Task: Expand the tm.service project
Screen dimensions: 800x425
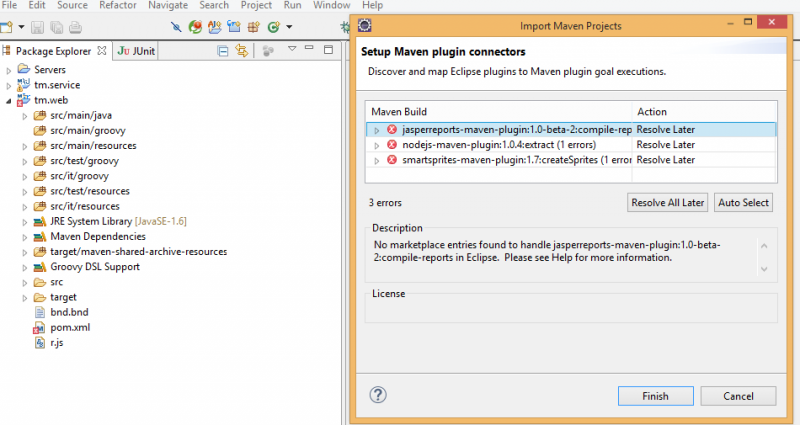Action: pos(9,86)
